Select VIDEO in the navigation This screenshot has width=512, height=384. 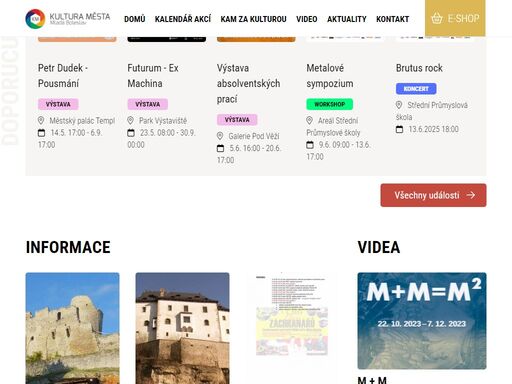307,19
